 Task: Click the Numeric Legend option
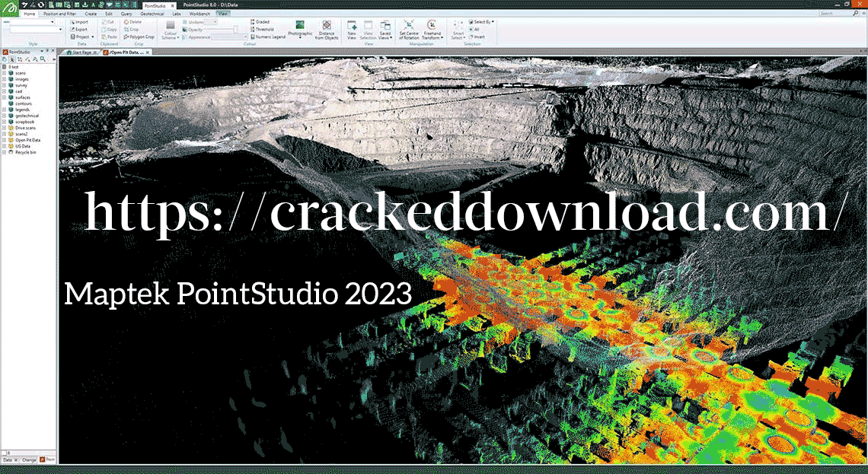(268, 37)
